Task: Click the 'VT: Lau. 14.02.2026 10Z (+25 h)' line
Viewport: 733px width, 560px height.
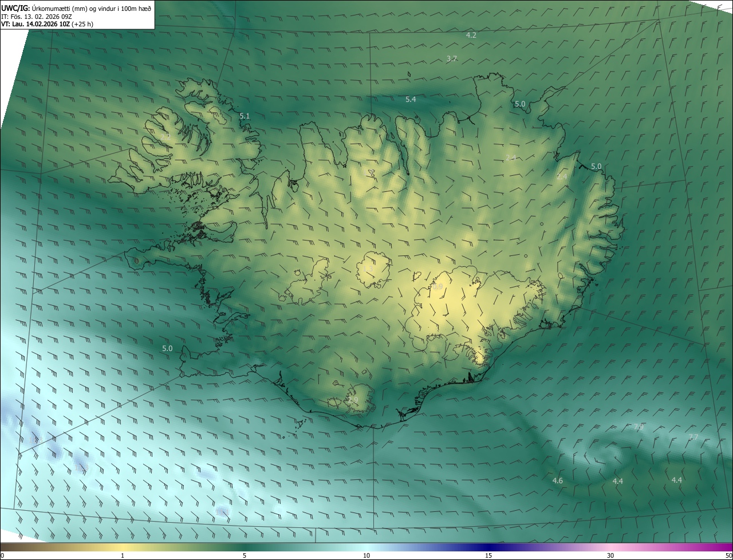Action: 48,24
